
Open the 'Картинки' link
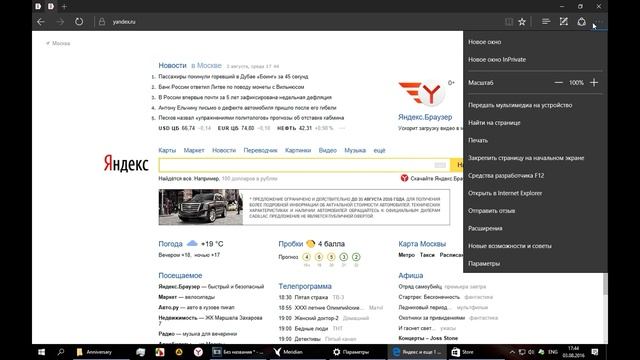[298, 150]
